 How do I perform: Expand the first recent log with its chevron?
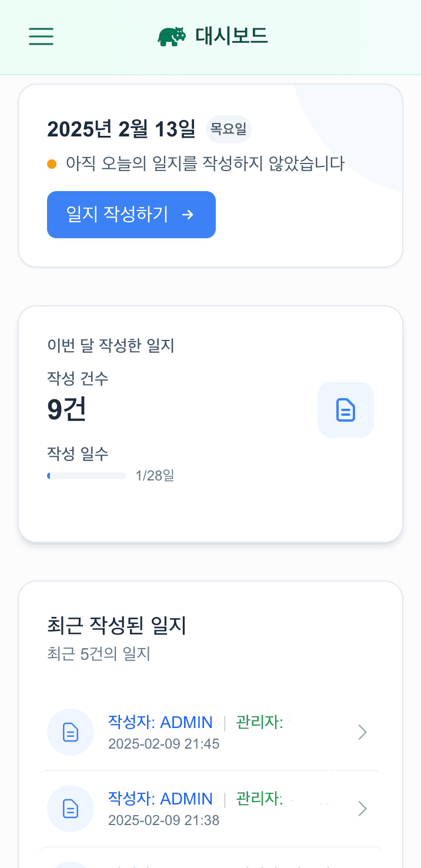tap(362, 732)
